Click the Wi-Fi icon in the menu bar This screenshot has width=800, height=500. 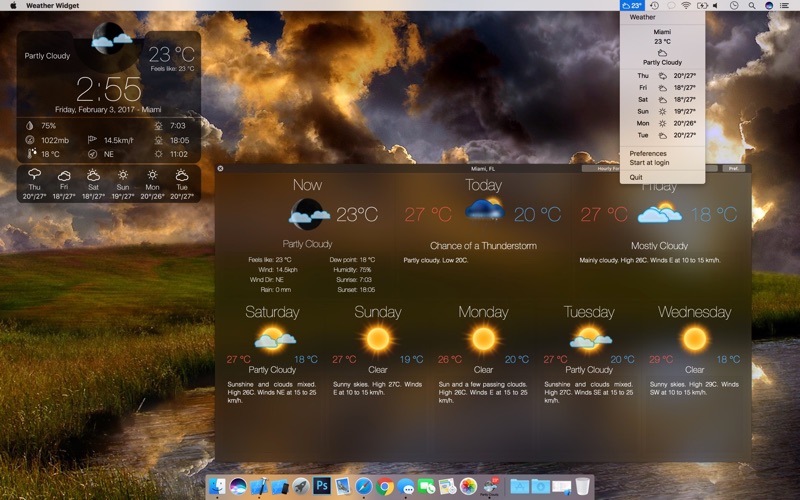(x=686, y=6)
